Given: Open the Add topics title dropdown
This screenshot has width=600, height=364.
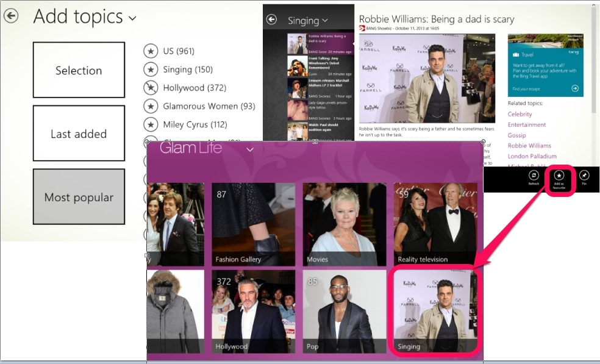Looking at the screenshot, I should coord(132,18).
